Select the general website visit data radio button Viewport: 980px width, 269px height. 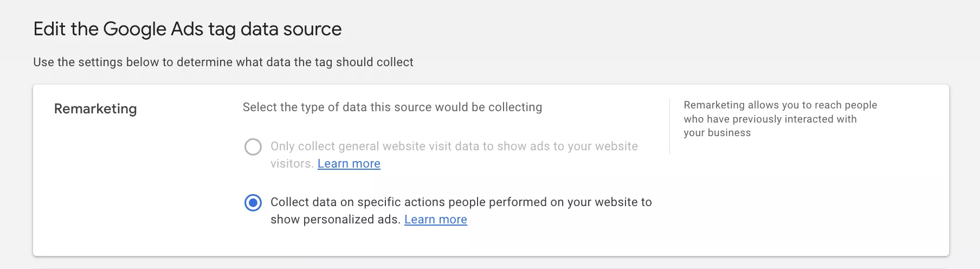coord(253,147)
